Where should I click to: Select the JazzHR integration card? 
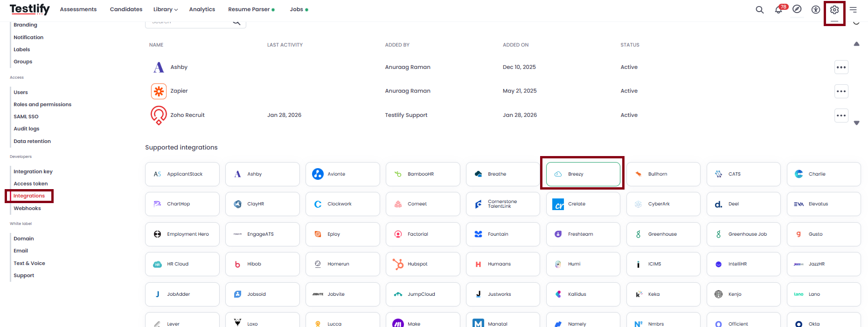tap(824, 264)
